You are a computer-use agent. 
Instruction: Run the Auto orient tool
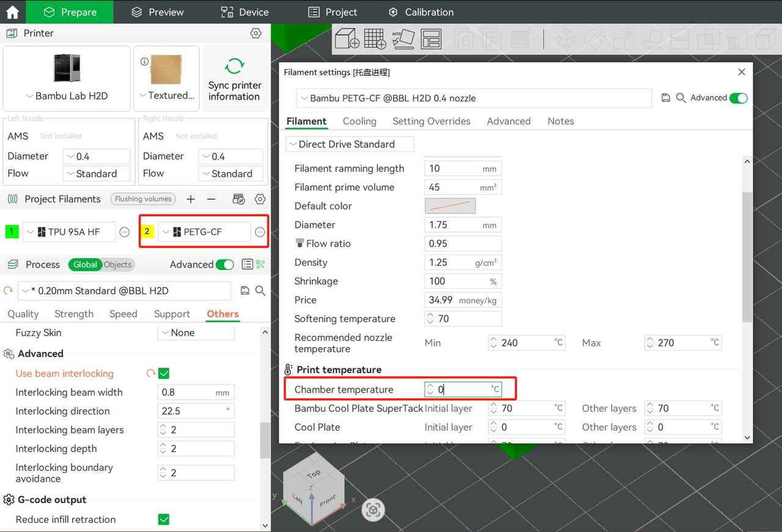point(403,39)
